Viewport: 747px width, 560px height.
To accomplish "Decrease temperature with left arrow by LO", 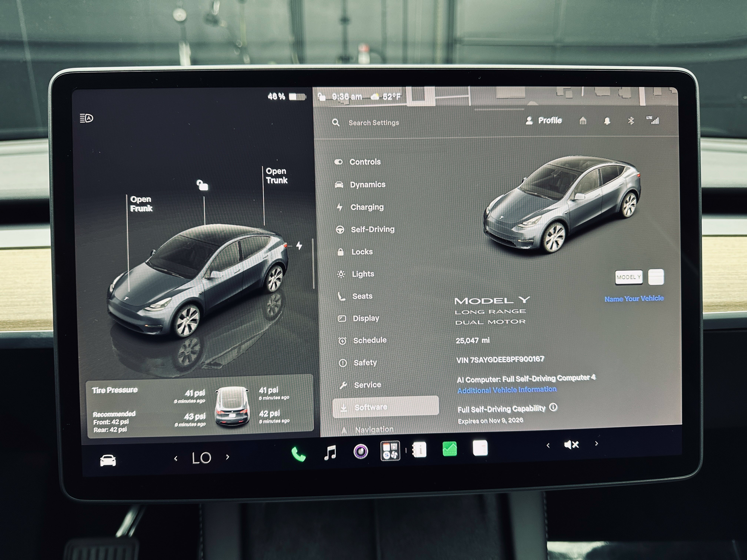I will (176, 458).
